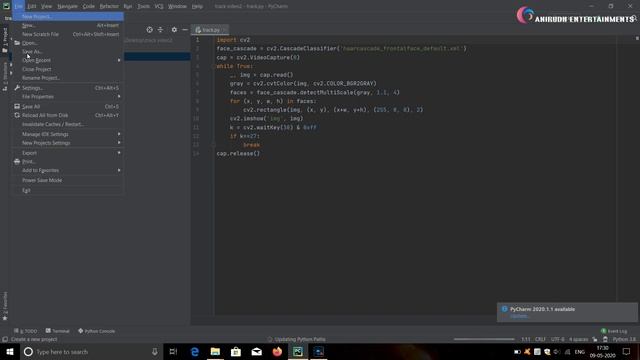Open the Python Console tool window

[96, 331]
